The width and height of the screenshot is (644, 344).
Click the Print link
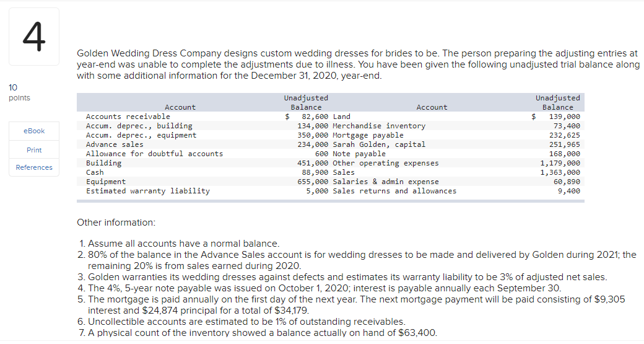[x=34, y=150]
